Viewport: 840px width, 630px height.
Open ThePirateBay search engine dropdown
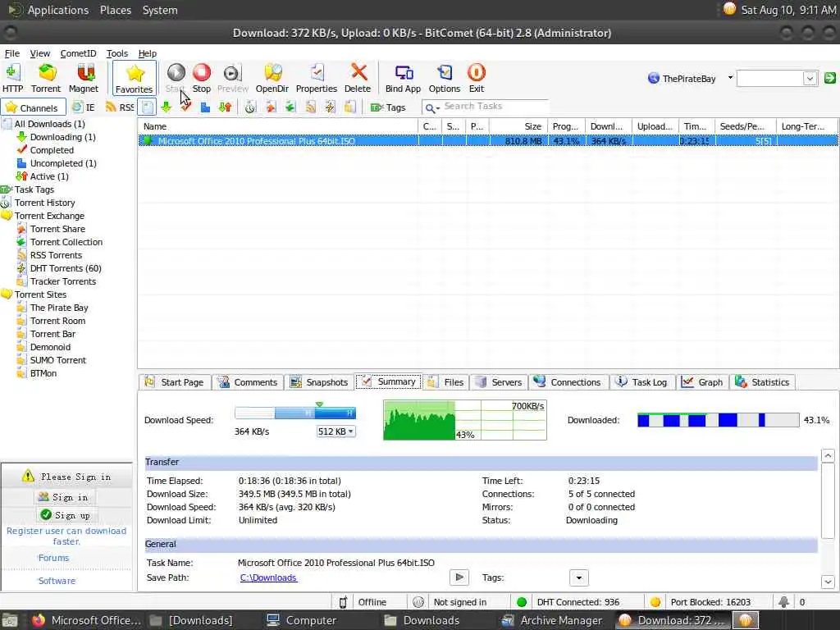(x=730, y=78)
